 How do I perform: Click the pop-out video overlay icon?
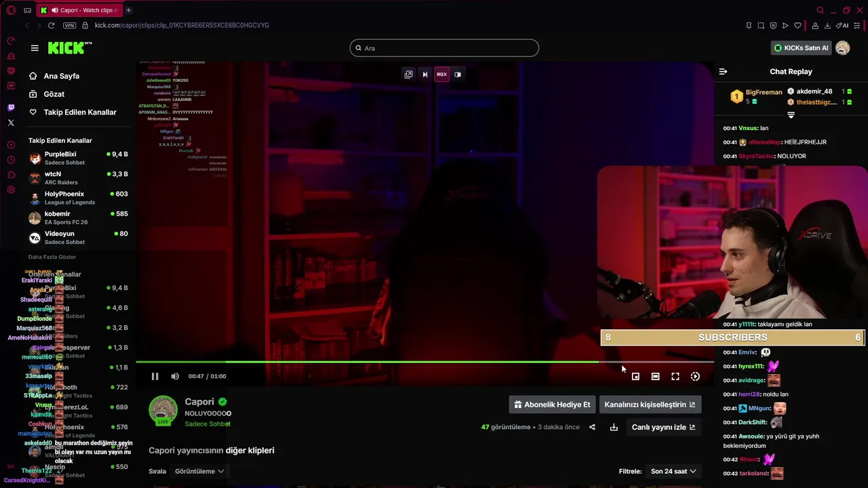point(408,75)
